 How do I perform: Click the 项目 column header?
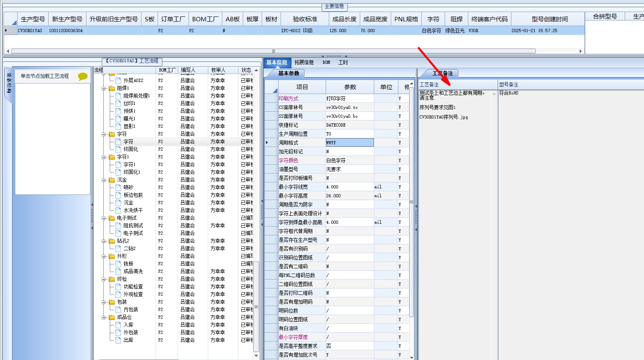[x=302, y=87]
